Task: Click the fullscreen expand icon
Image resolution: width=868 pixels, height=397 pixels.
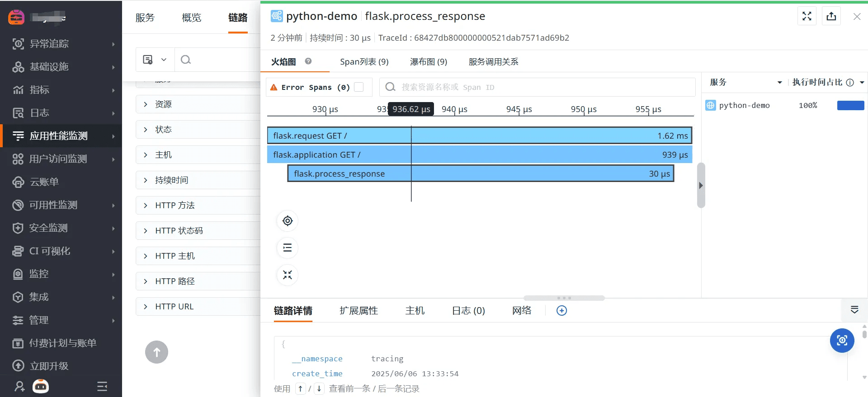Action: tap(807, 16)
